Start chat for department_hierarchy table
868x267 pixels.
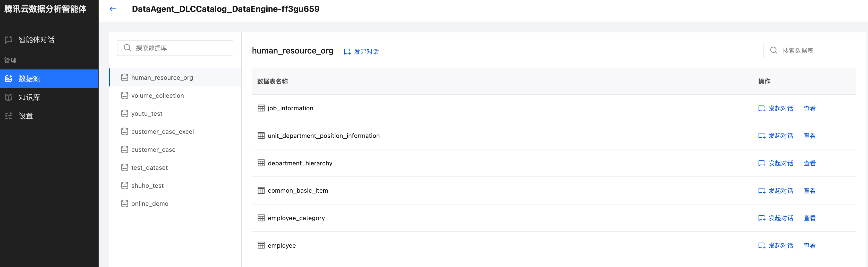coord(776,163)
